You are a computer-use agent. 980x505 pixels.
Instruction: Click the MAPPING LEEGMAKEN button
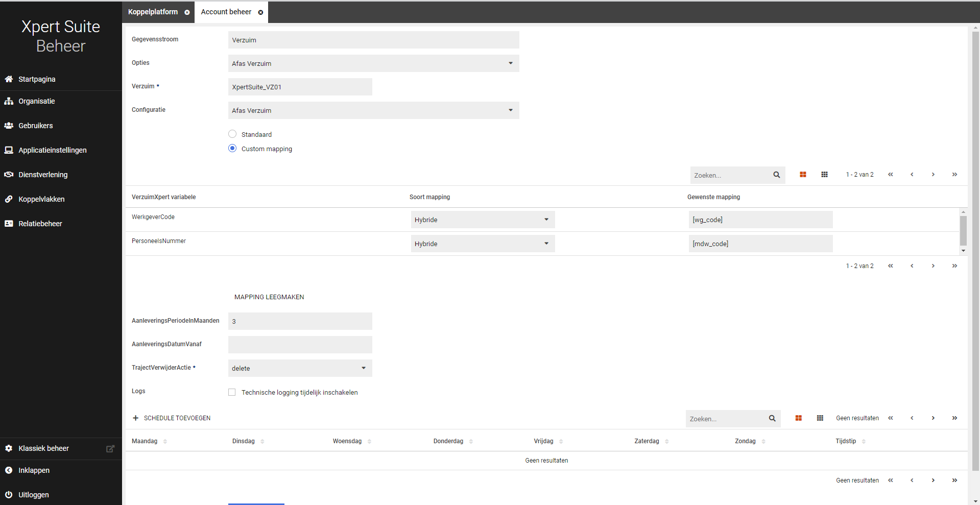click(x=269, y=297)
